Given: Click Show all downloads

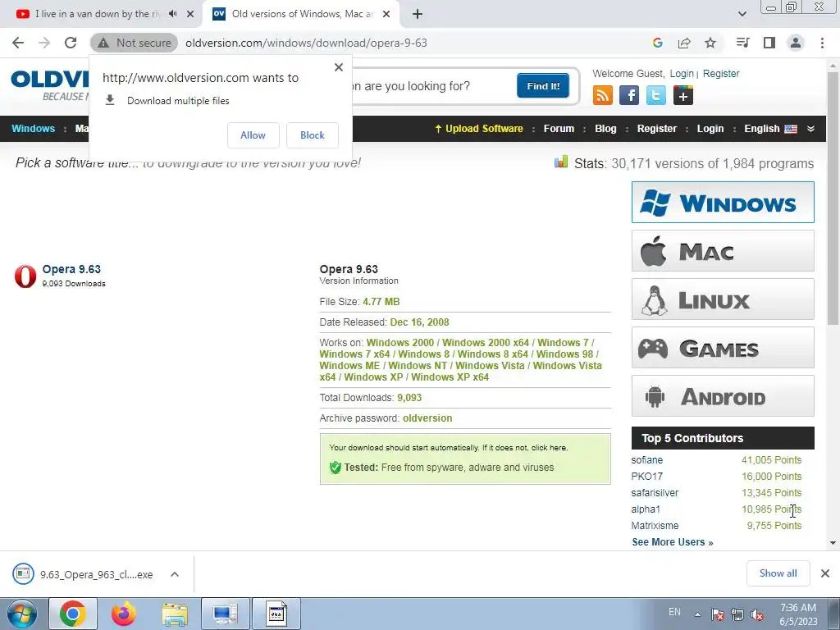Looking at the screenshot, I should 778,573.
